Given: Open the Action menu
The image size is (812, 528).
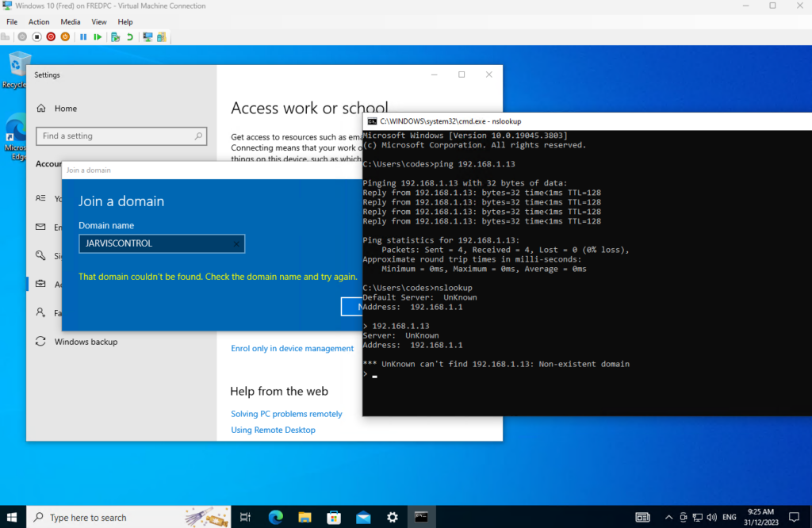Looking at the screenshot, I should pyautogui.click(x=39, y=21).
